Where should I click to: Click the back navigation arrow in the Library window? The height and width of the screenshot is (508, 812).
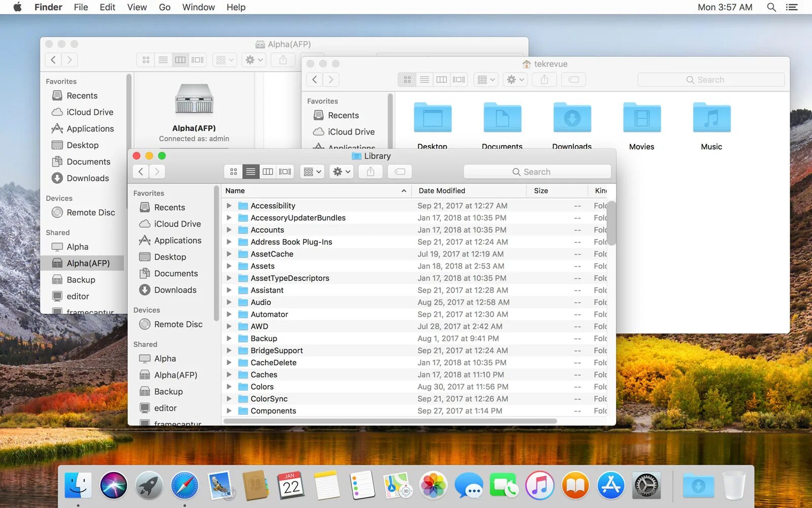pos(141,171)
